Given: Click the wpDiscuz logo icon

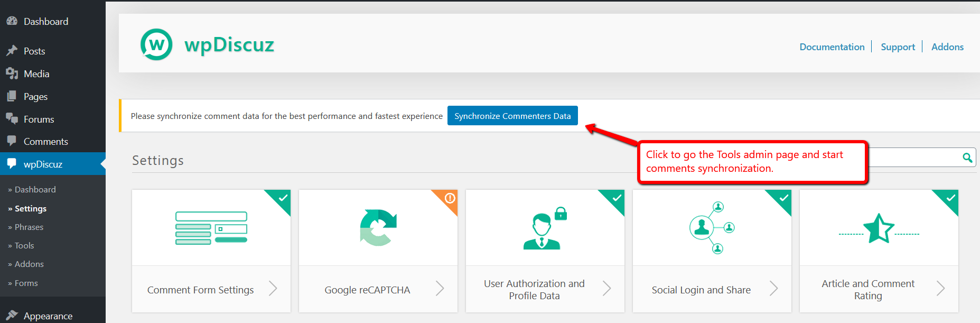Looking at the screenshot, I should coord(156,45).
